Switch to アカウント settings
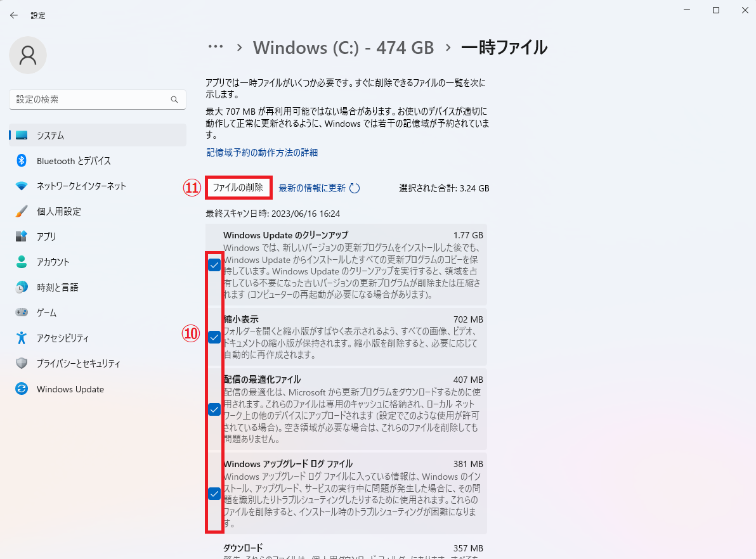The height and width of the screenshot is (559, 756). 98,262
